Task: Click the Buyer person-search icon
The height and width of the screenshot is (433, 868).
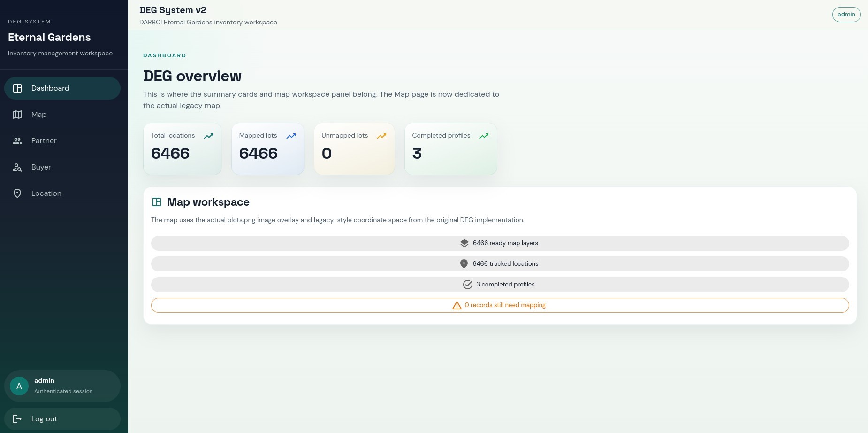Action: pos(17,167)
